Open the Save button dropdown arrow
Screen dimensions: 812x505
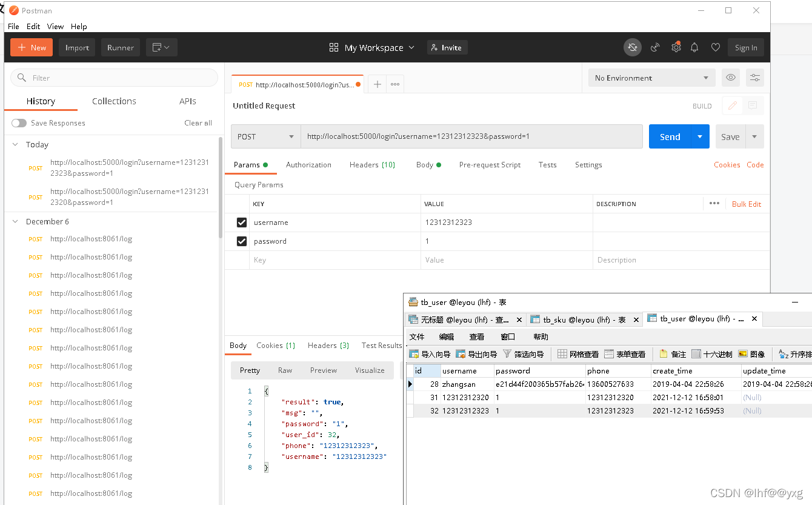(x=754, y=136)
